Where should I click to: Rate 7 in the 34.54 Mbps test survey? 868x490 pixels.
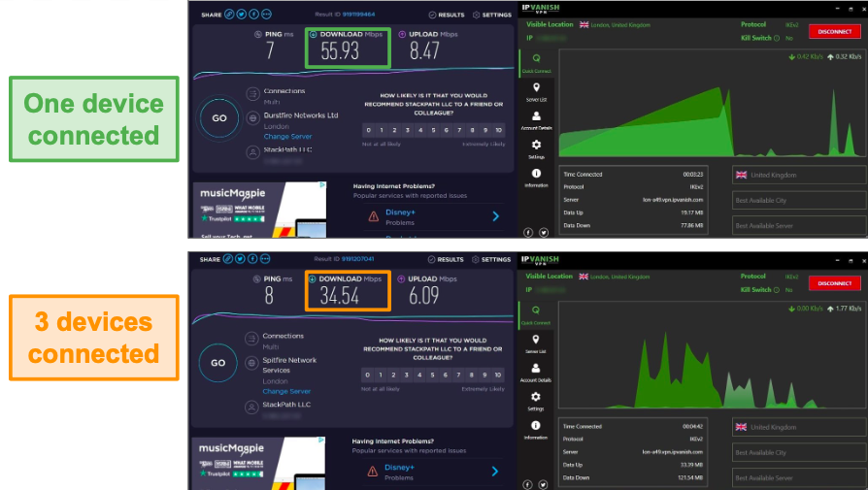tap(458, 375)
